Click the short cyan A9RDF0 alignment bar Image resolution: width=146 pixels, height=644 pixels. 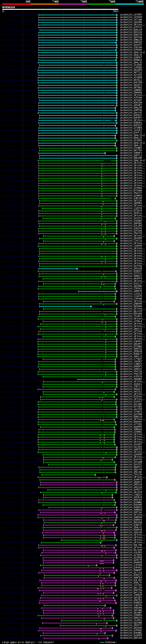(72, 153)
